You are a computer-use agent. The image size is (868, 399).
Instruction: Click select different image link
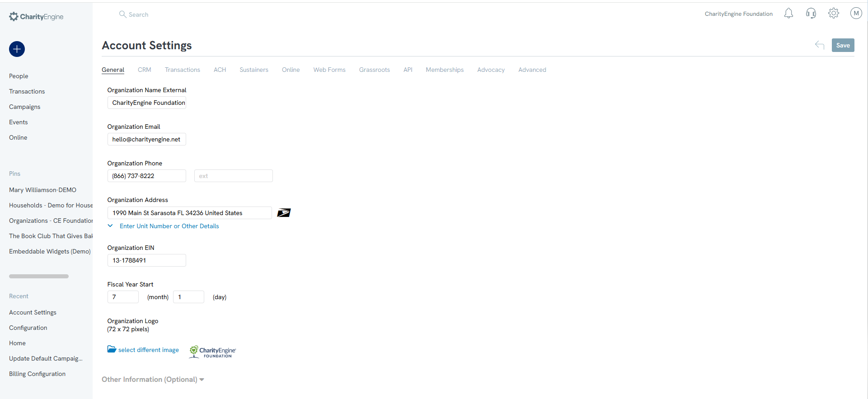(x=149, y=350)
